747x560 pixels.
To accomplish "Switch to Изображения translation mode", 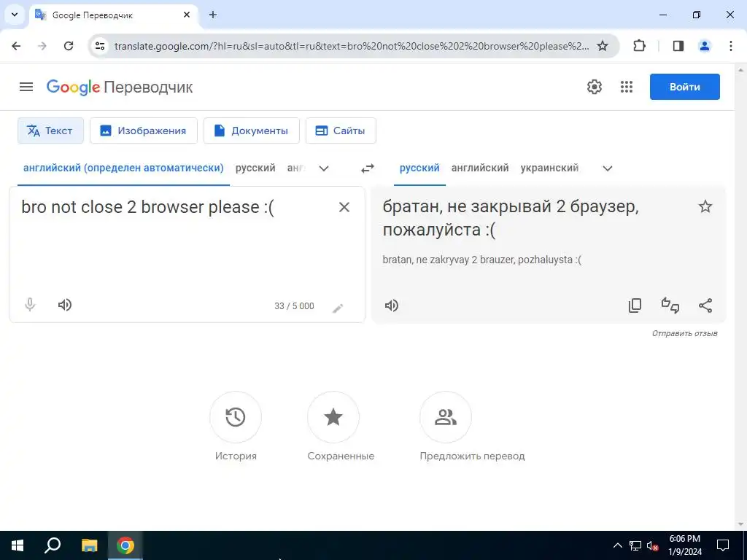I will (x=144, y=131).
